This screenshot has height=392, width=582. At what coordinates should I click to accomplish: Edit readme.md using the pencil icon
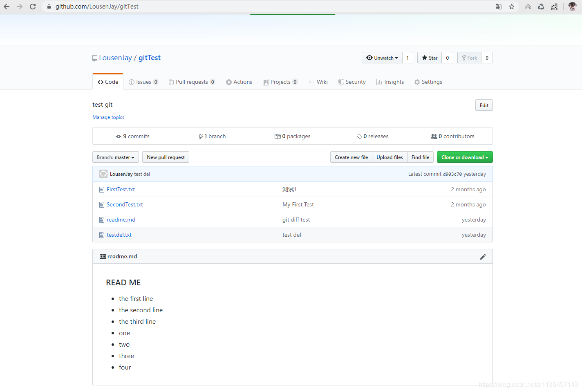483,257
